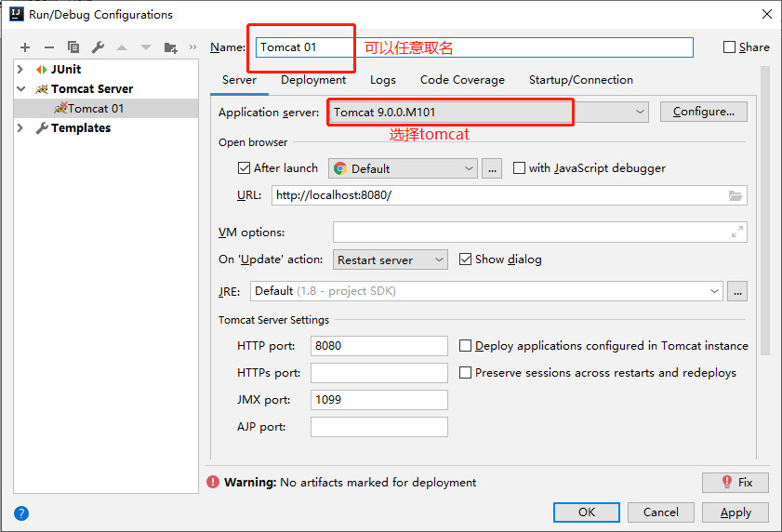This screenshot has height=532, width=782.
Task: Remove configuration using minus icon
Action: [x=49, y=47]
